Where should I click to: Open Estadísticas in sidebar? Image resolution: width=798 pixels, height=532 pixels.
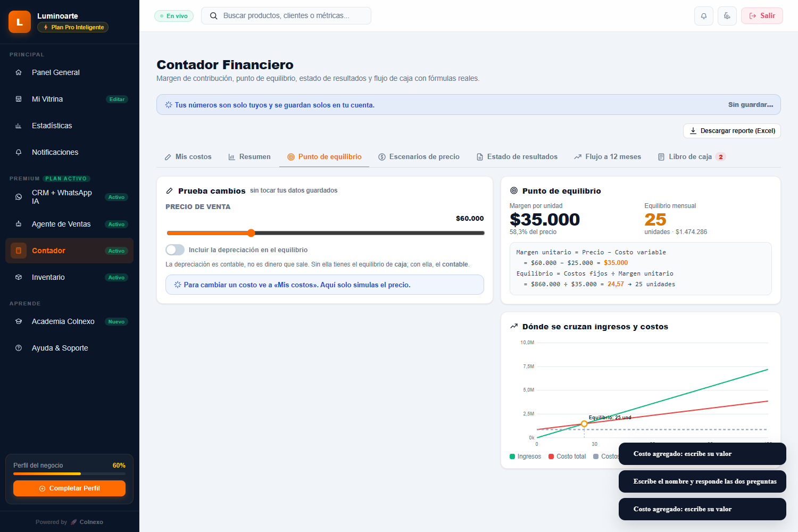point(69,126)
